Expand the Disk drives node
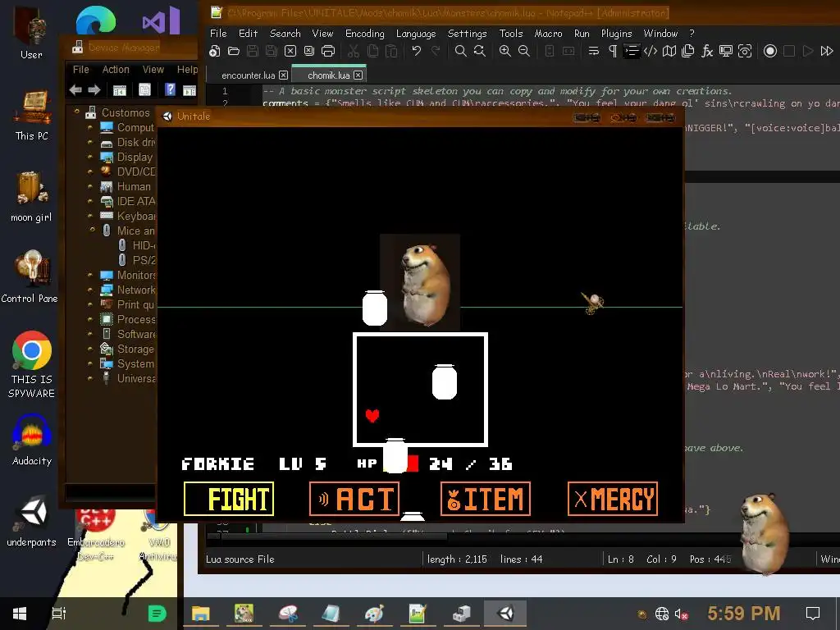This screenshot has width=840, height=630. 90,143
